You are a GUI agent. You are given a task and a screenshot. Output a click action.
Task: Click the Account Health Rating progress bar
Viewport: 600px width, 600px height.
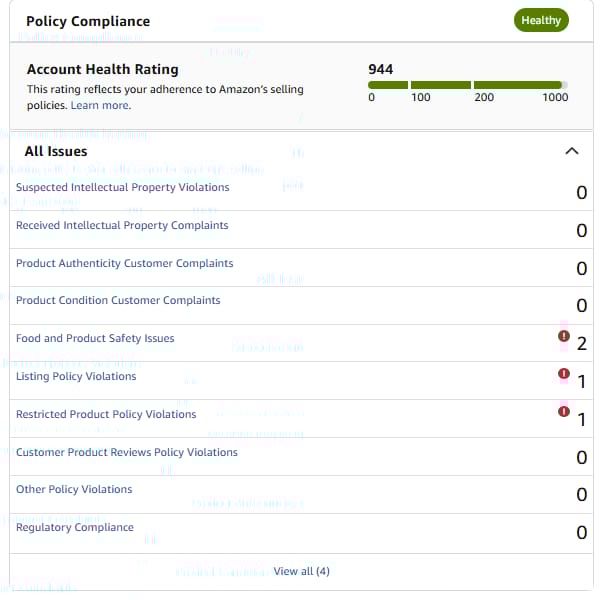tap(468, 85)
